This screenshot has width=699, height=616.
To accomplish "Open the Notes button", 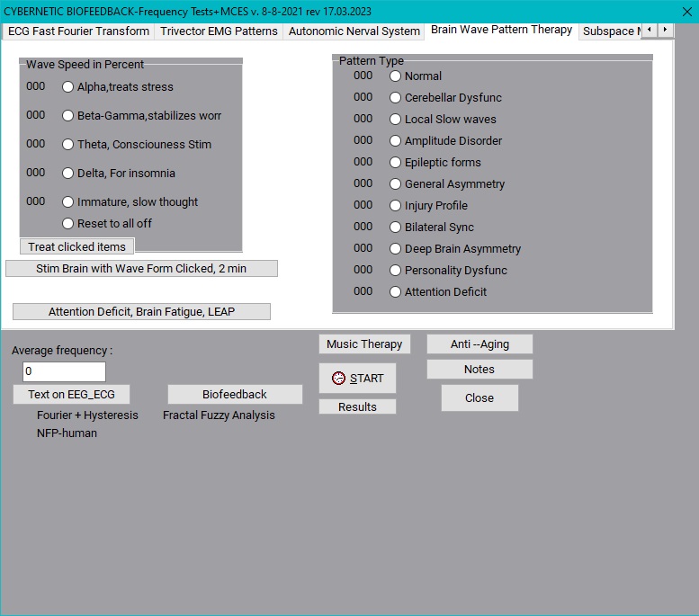I will pos(479,370).
